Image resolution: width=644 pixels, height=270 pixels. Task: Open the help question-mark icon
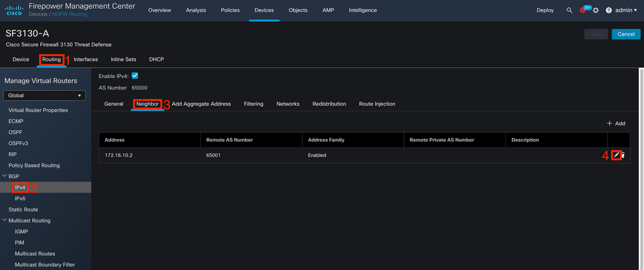[609, 11]
